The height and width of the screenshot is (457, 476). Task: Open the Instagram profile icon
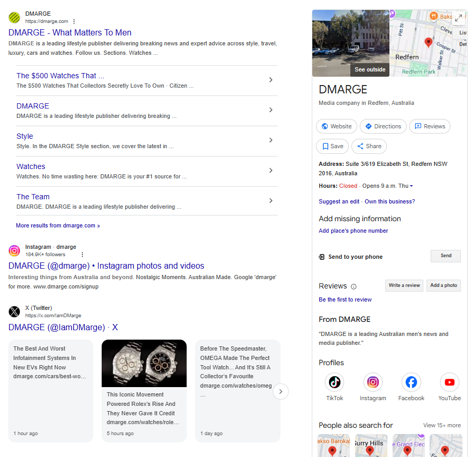pos(373,382)
